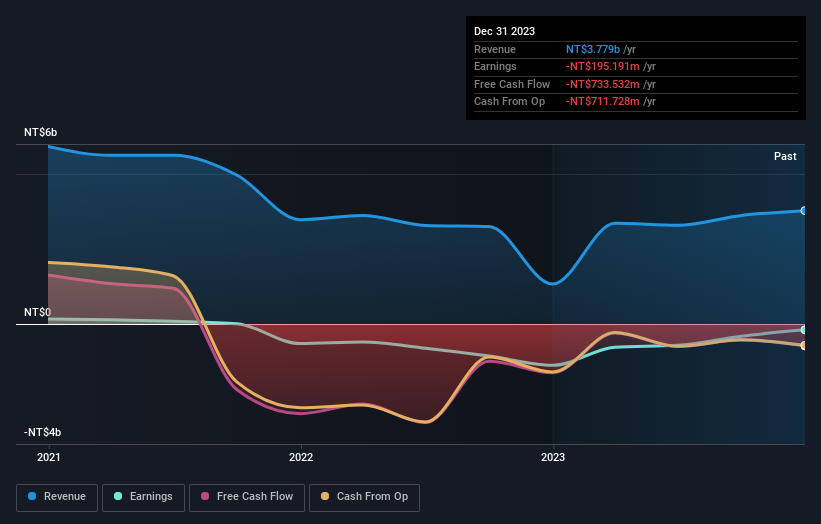The height and width of the screenshot is (524, 821).
Task: Select the 2022 x-axis label
Action: point(301,457)
